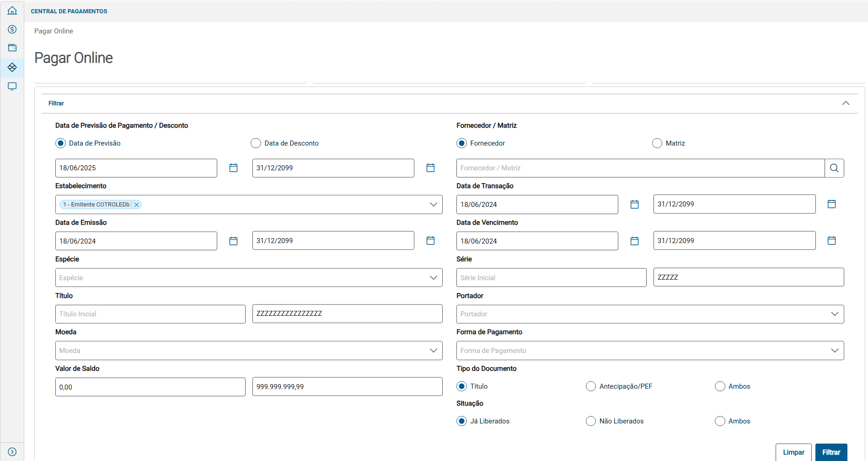Expand sidebar with bottom arrow icon

coord(12,452)
